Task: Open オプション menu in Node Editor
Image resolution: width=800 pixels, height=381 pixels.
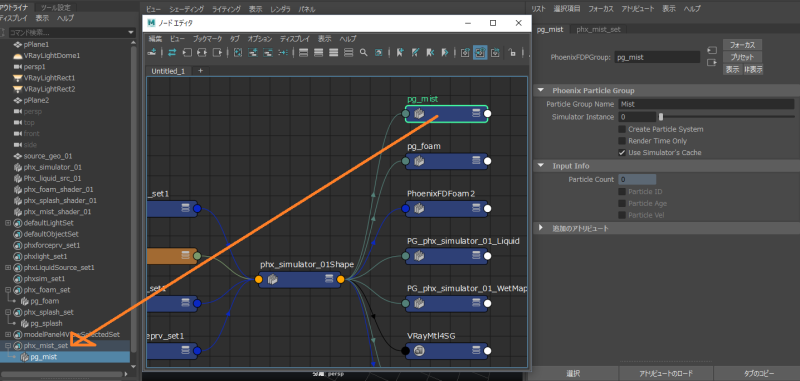Action: [260, 39]
